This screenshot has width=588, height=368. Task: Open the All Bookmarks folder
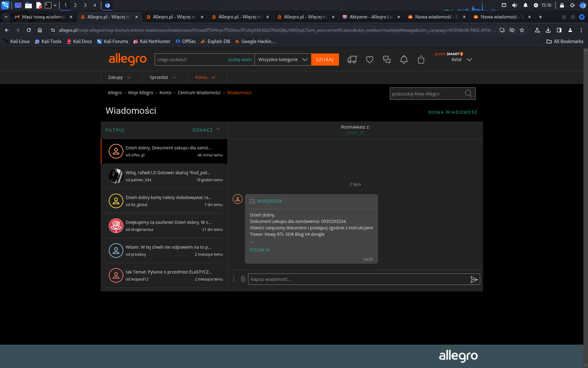(565, 41)
